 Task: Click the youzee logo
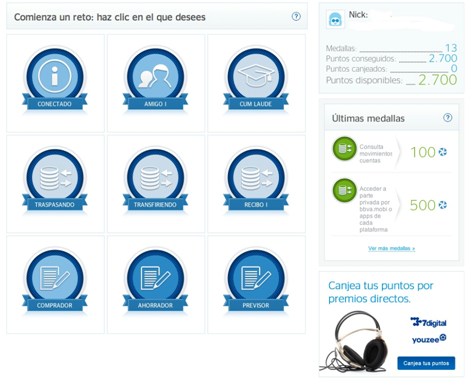(429, 339)
